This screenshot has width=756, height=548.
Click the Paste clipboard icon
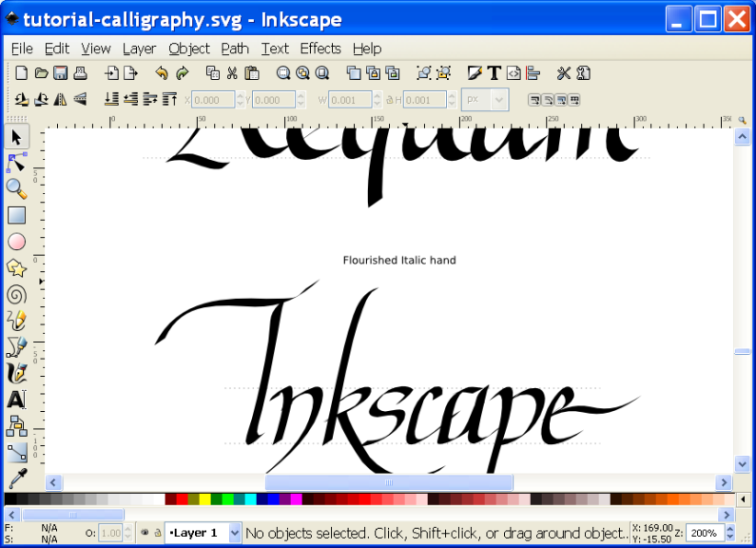[252, 73]
